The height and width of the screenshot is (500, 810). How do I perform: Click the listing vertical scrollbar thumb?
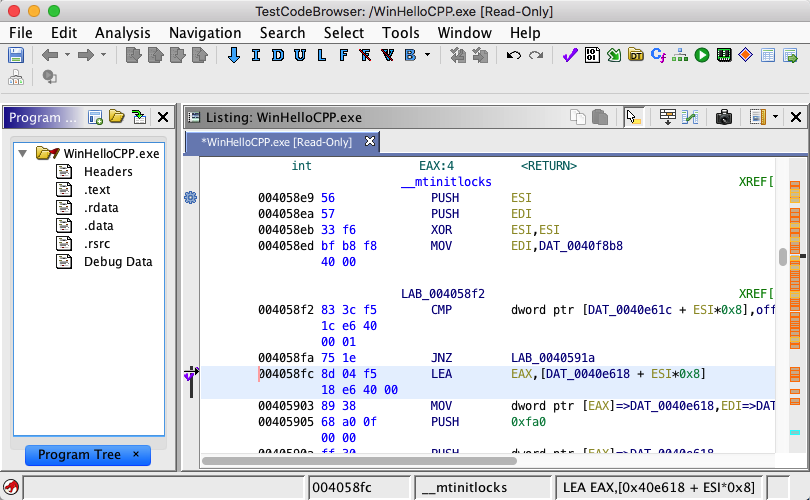(783, 256)
